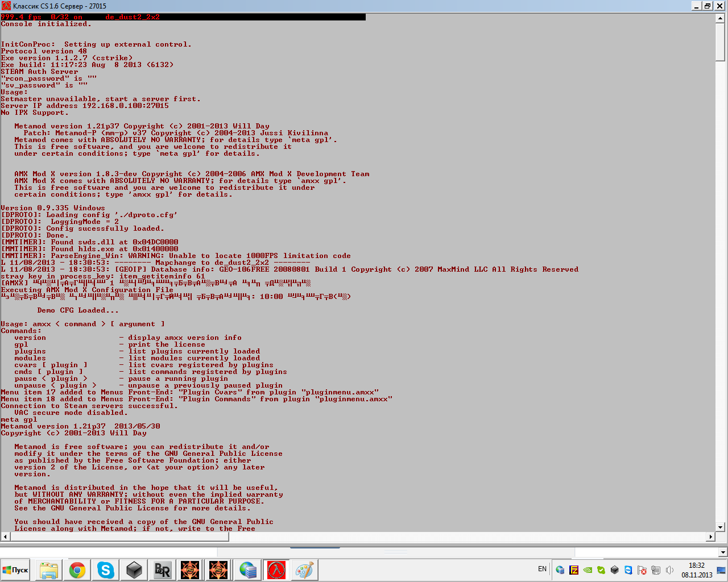Viewport: 728px width, 582px height.
Task: Click 'Server IP address 192.168.0.100:27015' line
Action: point(85,106)
